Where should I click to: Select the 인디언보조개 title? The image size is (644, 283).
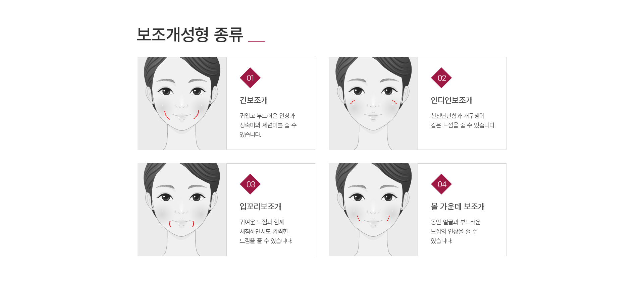click(452, 100)
